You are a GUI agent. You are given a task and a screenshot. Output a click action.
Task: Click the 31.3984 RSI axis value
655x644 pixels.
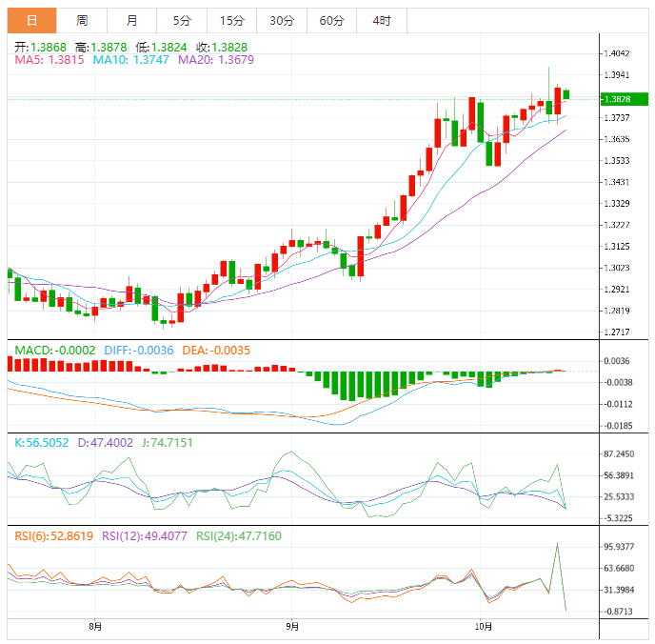[619, 590]
